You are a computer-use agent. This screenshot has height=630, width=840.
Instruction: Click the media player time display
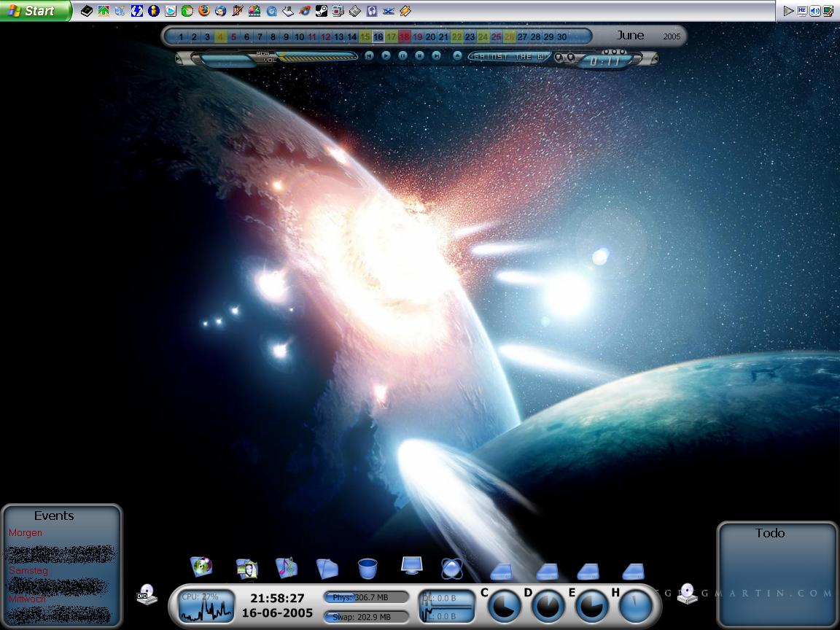coord(605,61)
